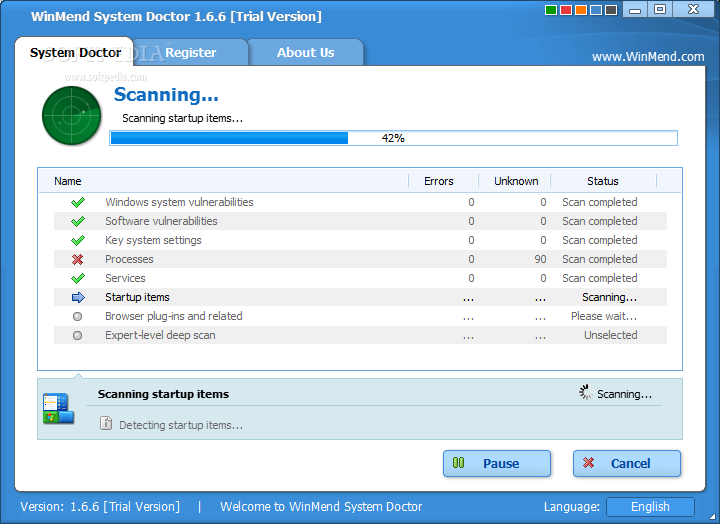Select the Startup items row text
The height and width of the screenshot is (524, 720).
click(137, 297)
